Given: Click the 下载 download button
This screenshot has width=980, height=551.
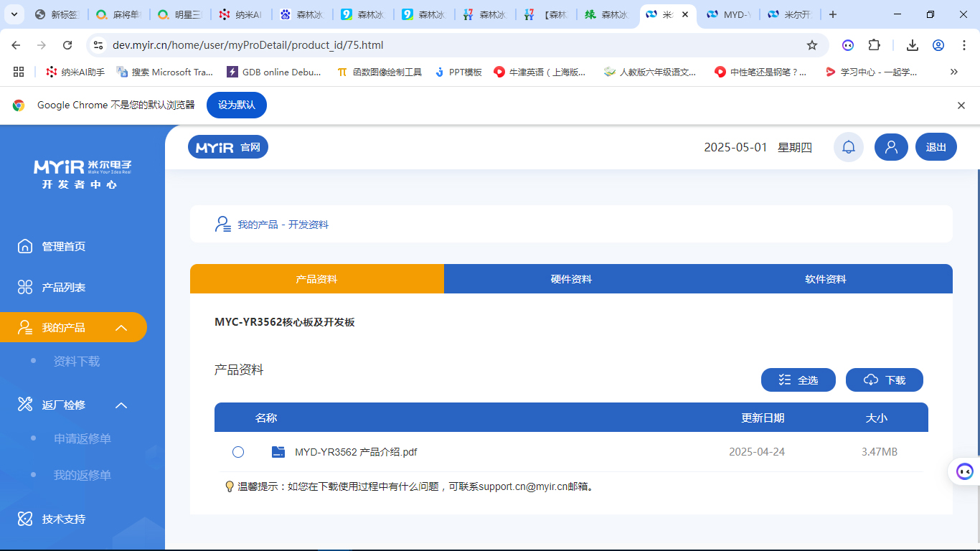Looking at the screenshot, I should 885,380.
